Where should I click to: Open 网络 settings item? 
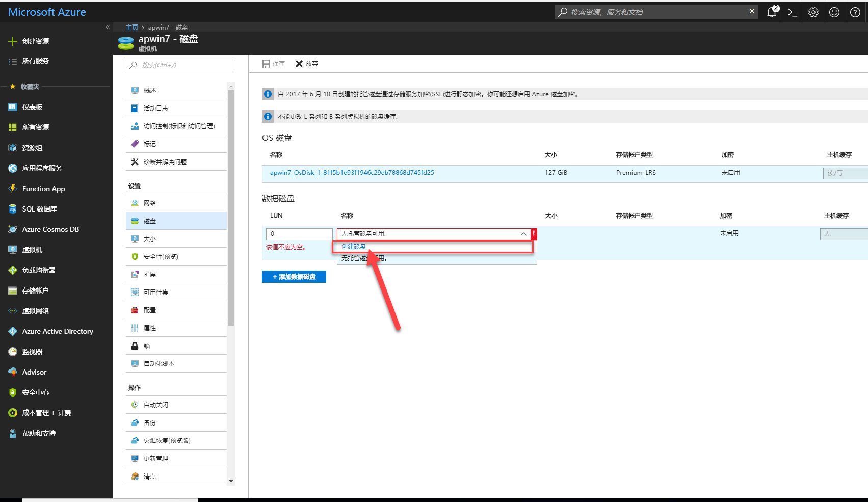(176, 203)
